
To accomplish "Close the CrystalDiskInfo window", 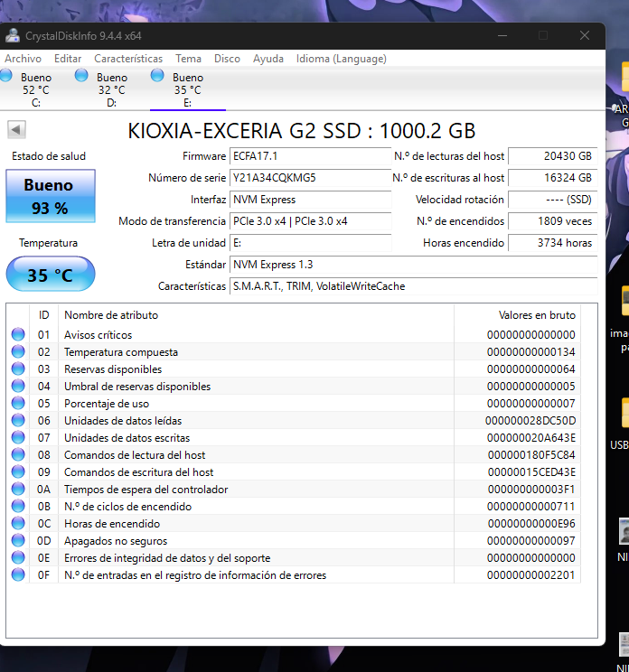I will click(585, 35).
